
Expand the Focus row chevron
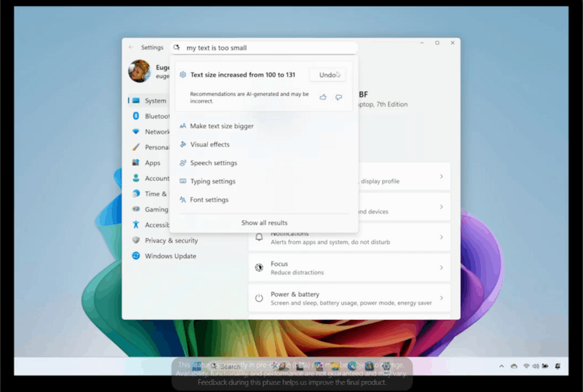[441, 267]
